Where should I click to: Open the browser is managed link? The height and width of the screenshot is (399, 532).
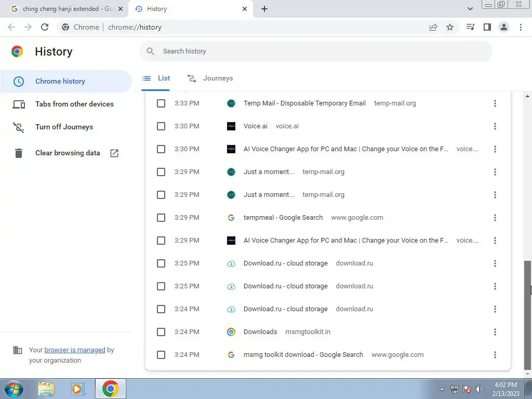point(75,350)
